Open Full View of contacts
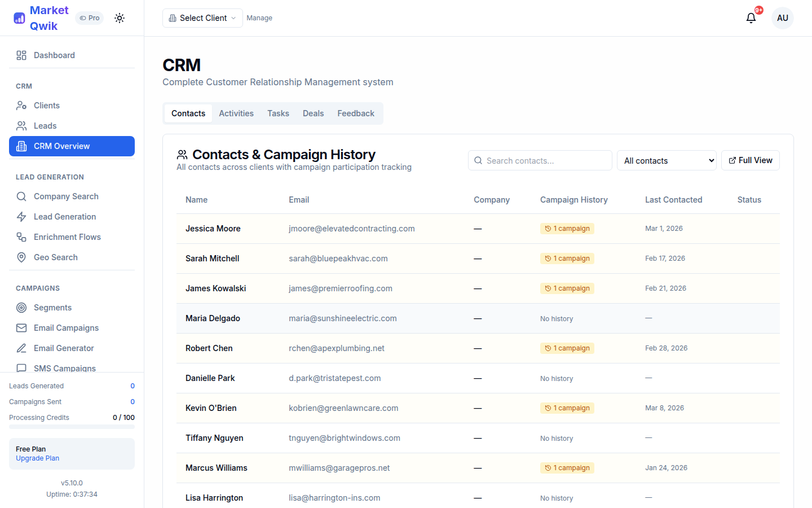Image resolution: width=812 pixels, height=508 pixels. pos(751,160)
